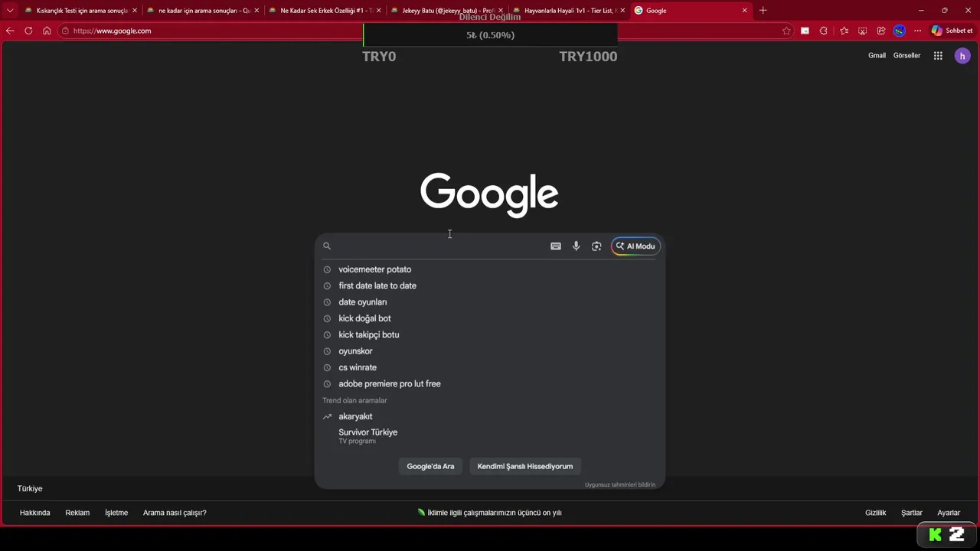The width and height of the screenshot is (980, 551).
Task: Click the donation goal progress bar
Action: coord(490,35)
